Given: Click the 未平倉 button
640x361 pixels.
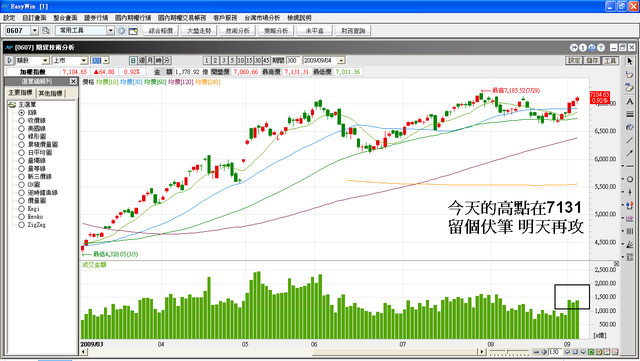Looking at the screenshot, I should (315, 31).
